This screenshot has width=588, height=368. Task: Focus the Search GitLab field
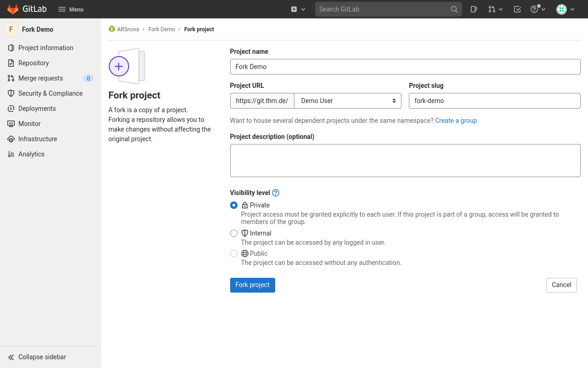pos(389,9)
